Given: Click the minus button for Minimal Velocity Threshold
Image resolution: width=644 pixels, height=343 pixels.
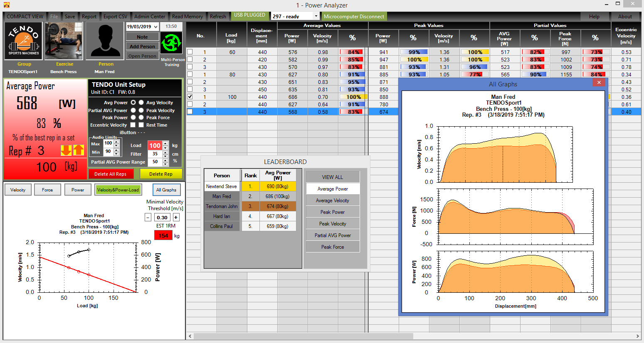Looking at the screenshot, I should 148,217.
